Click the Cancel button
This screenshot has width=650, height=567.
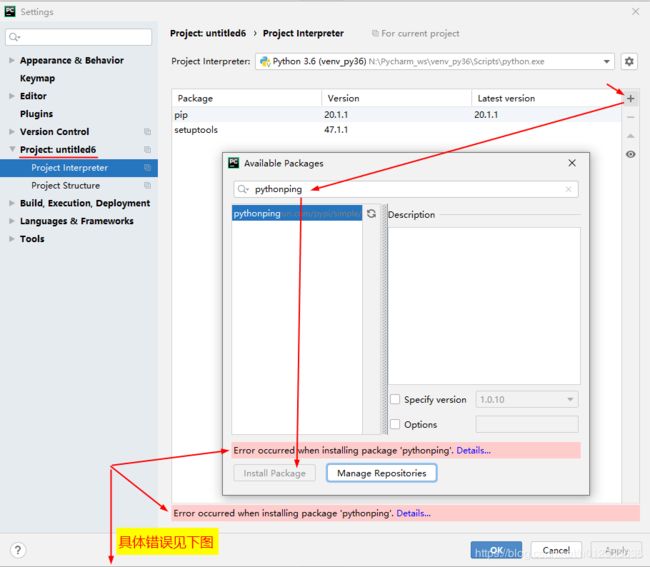tap(556, 550)
